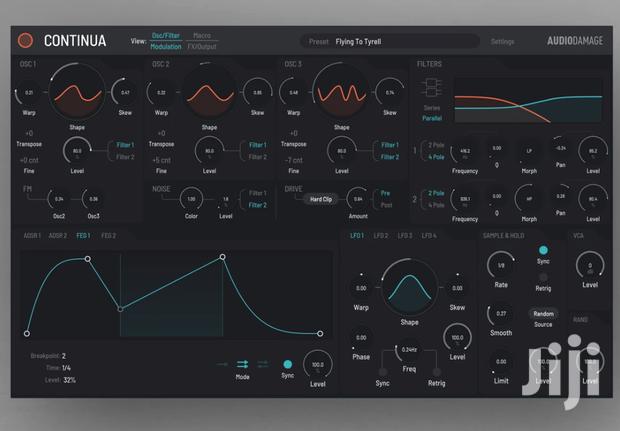The width and height of the screenshot is (620, 431).
Task: Toggle Noise Filter 1 routing
Action: [x=258, y=193]
